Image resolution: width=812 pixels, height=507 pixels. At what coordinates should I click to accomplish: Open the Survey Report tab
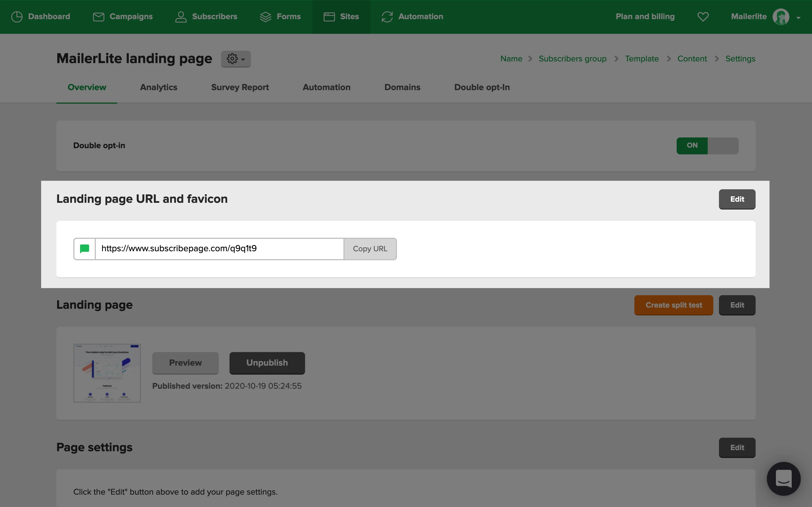point(240,88)
